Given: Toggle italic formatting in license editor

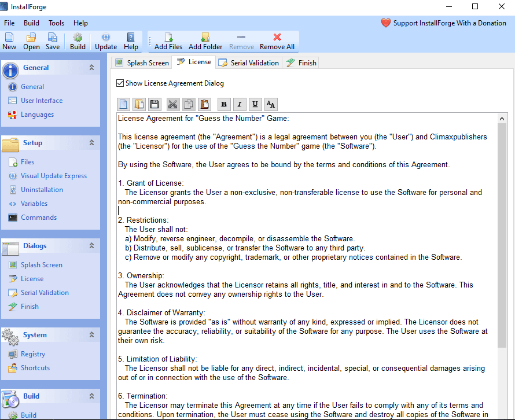Looking at the screenshot, I should point(239,104).
